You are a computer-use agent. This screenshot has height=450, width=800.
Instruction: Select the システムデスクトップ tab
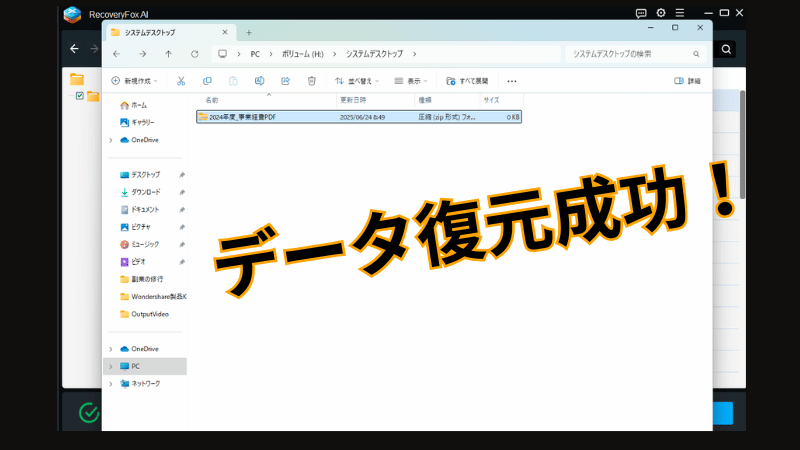click(165, 32)
